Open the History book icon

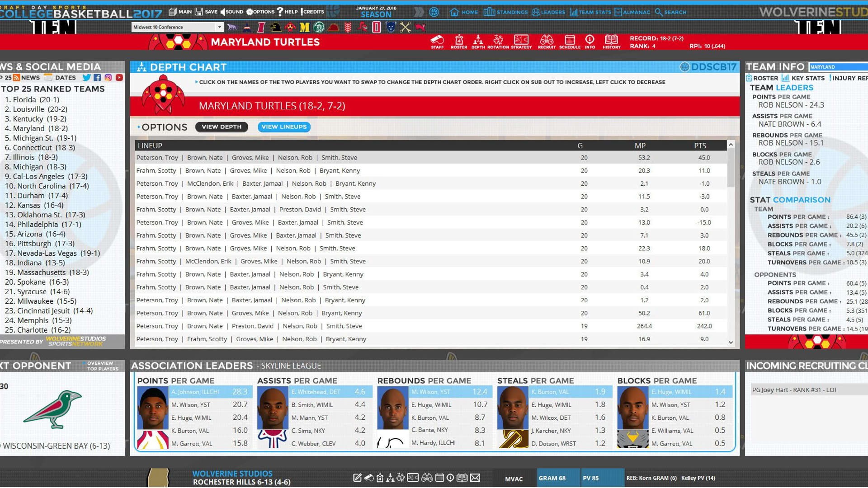pos(611,42)
